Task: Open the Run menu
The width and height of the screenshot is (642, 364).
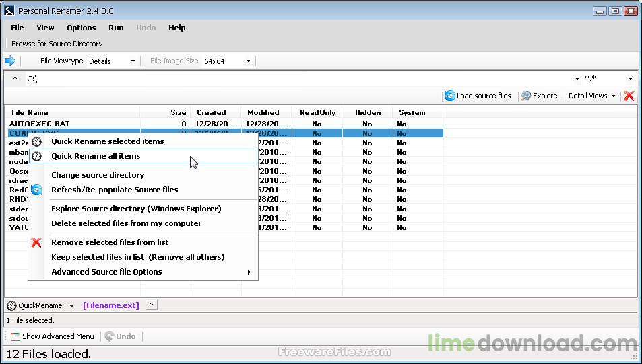Action: [x=116, y=28]
